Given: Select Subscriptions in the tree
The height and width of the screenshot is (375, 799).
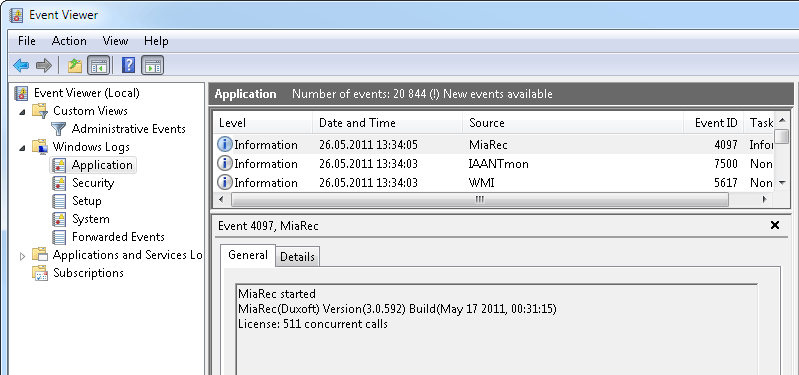Looking at the screenshot, I should [88, 273].
